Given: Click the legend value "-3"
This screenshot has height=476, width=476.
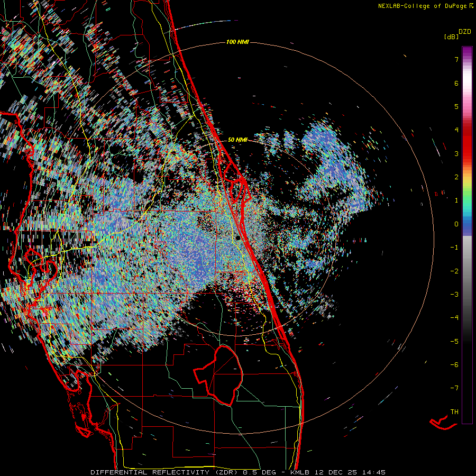Looking at the screenshot, I should pos(454,295).
